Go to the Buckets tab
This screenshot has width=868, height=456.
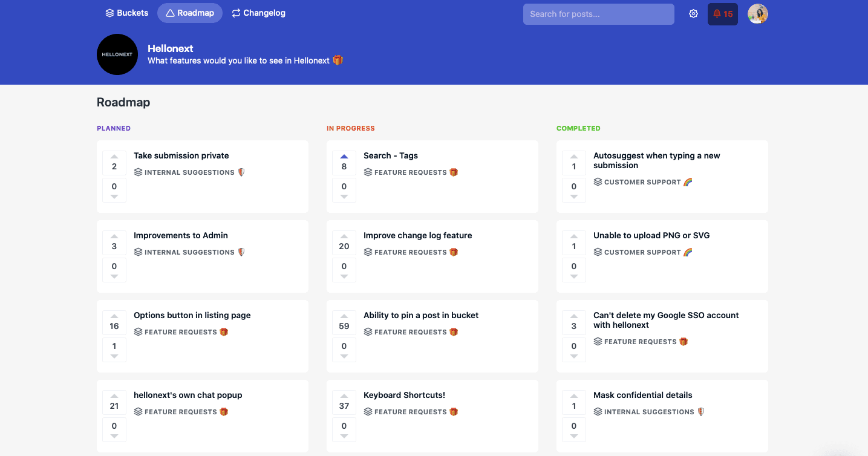[x=126, y=13]
